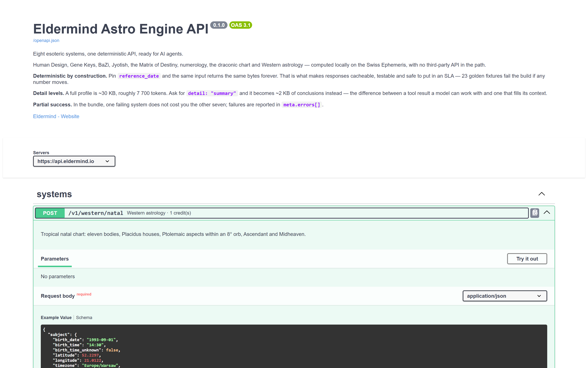The width and height of the screenshot is (588, 368).
Task: Click the "subject" key in example JSON
Action: tap(59, 335)
